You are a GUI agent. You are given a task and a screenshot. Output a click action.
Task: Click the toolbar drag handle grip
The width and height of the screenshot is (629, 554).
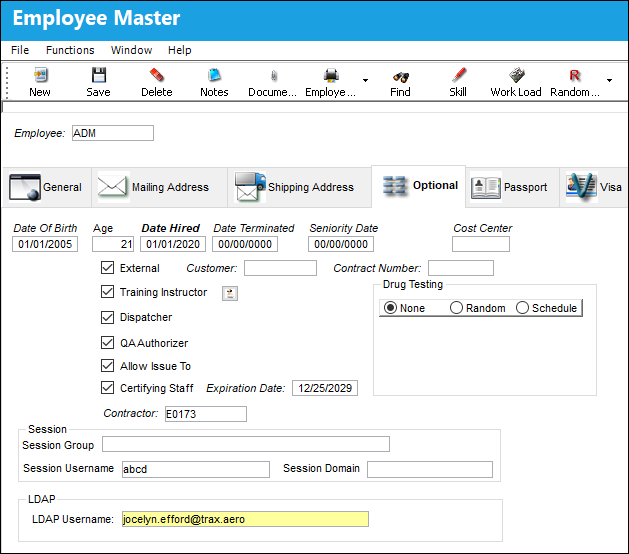coord(6,82)
